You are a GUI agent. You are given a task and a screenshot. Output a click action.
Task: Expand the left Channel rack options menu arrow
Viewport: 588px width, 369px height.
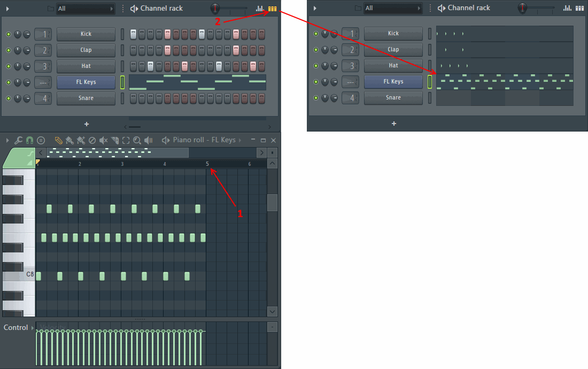point(7,9)
